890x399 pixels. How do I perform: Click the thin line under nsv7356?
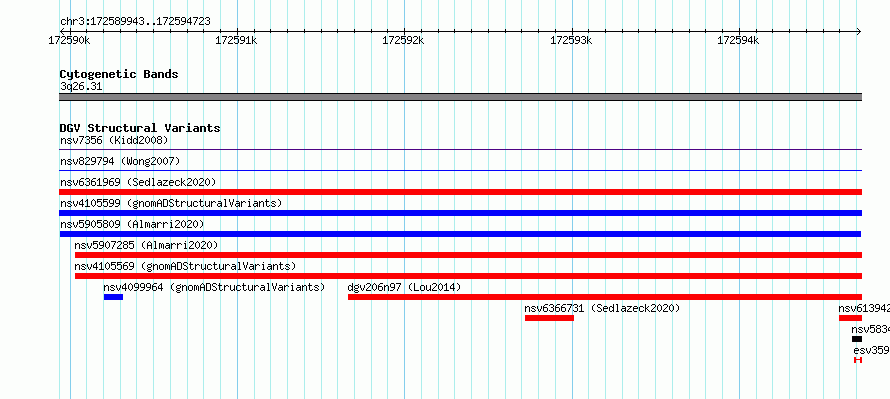tap(460, 150)
